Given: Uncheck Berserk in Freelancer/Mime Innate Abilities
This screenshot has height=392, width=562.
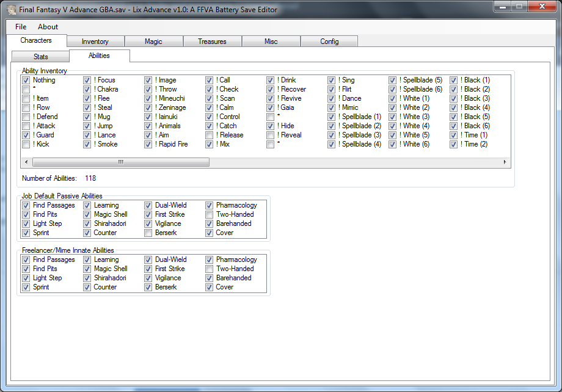Looking at the screenshot, I should coord(148,287).
